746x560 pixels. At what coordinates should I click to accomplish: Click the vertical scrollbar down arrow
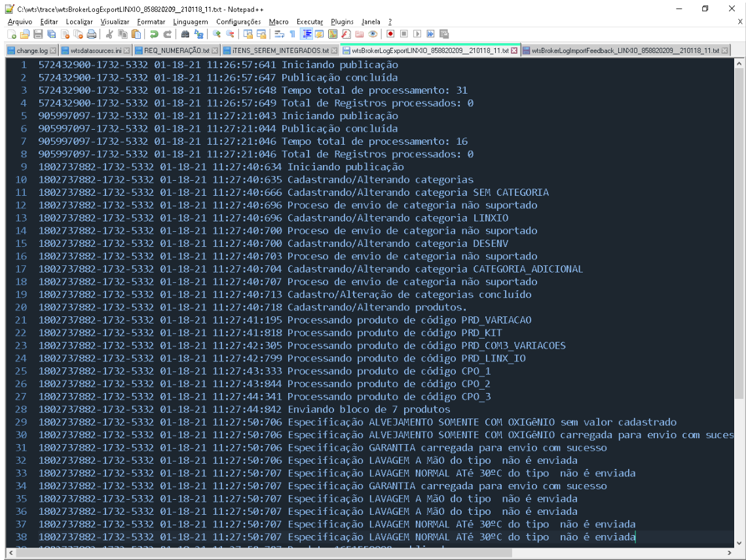(x=739, y=543)
